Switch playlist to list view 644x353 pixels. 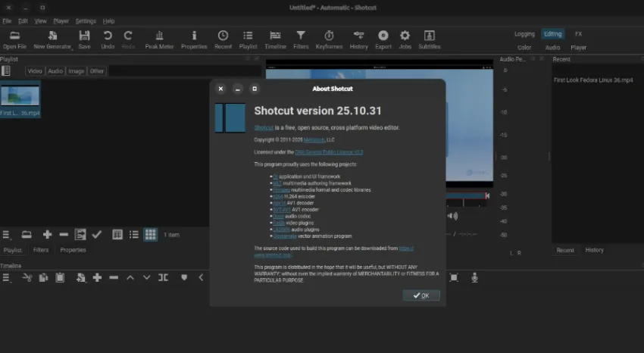134,234
